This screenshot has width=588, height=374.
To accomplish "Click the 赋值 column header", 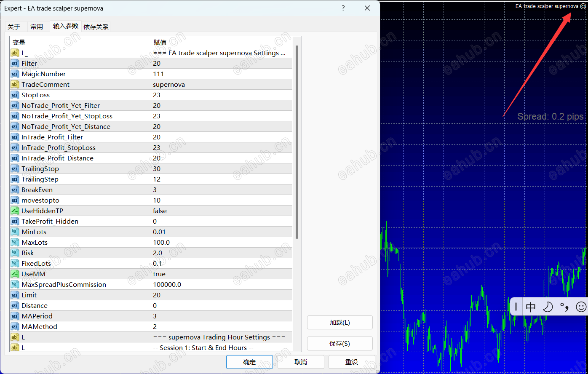I will point(222,42).
